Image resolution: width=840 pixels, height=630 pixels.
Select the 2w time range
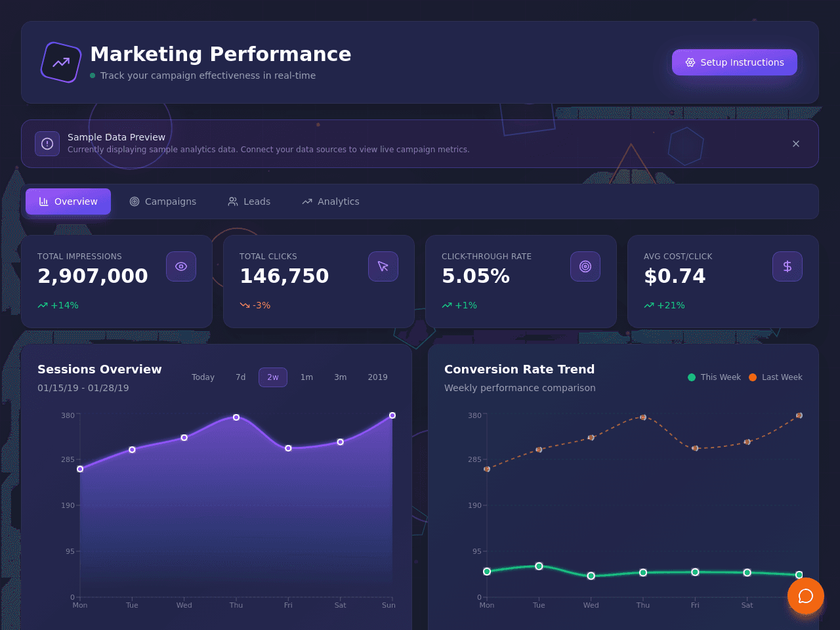(273, 377)
